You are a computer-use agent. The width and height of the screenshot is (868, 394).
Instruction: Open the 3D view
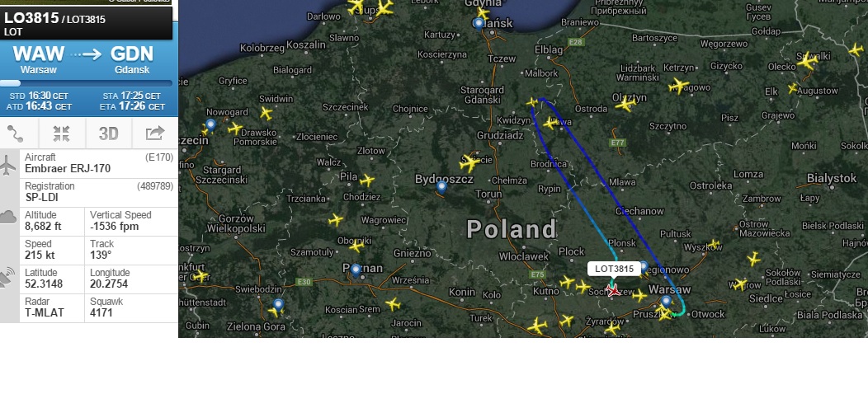click(109, 134)
